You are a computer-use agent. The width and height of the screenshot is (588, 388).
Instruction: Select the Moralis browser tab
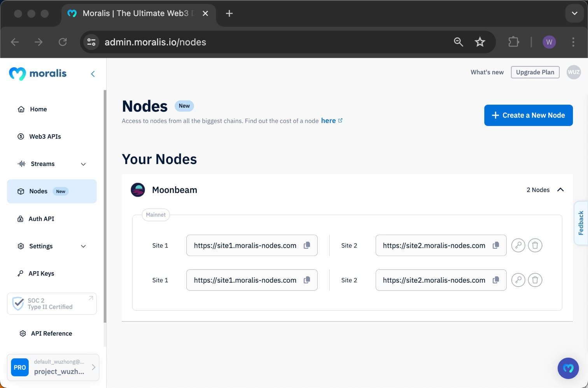click(x=138, y=14)
